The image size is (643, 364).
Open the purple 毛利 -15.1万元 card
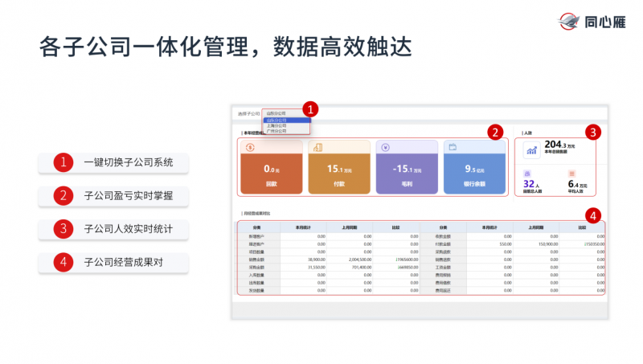coord(407,167)
